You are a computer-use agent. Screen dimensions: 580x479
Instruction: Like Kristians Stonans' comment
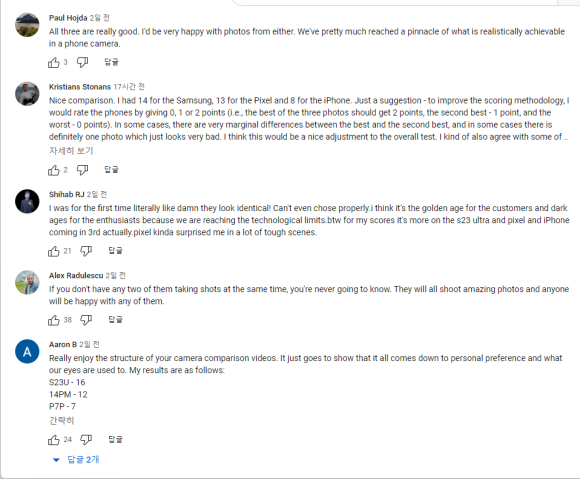(54, 170)
